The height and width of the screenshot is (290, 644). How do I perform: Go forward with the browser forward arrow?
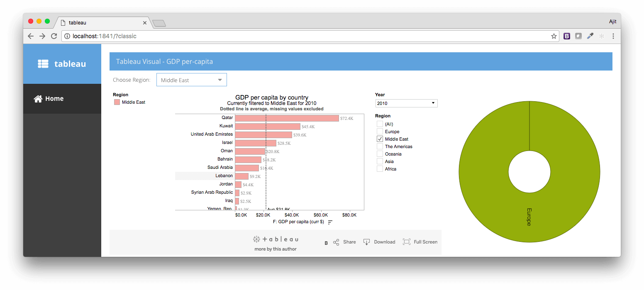[x=42, y=36]
